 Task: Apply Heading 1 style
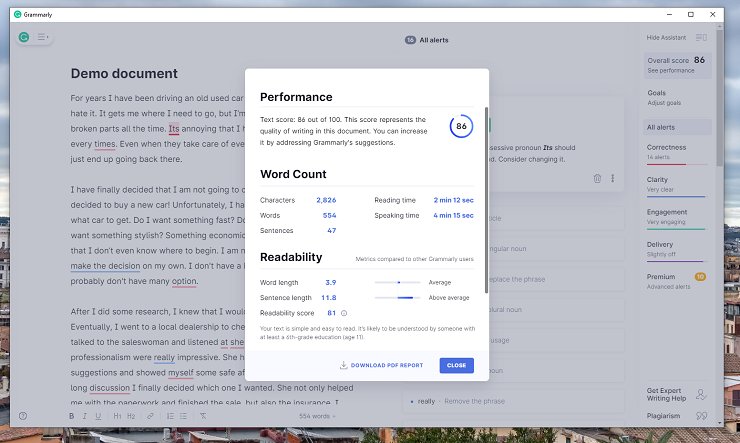[x=117, y=416]
